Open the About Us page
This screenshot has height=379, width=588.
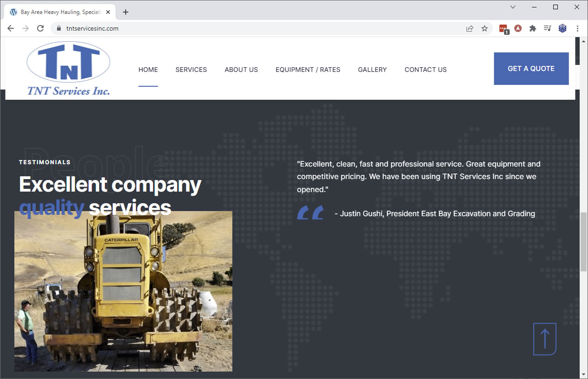241,70
